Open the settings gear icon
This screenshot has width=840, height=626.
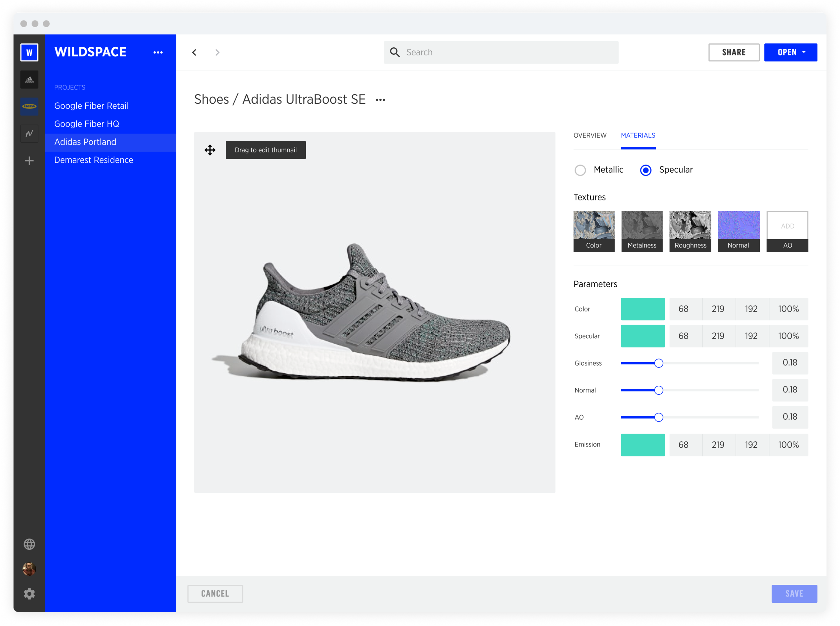[x=29, y=593]
